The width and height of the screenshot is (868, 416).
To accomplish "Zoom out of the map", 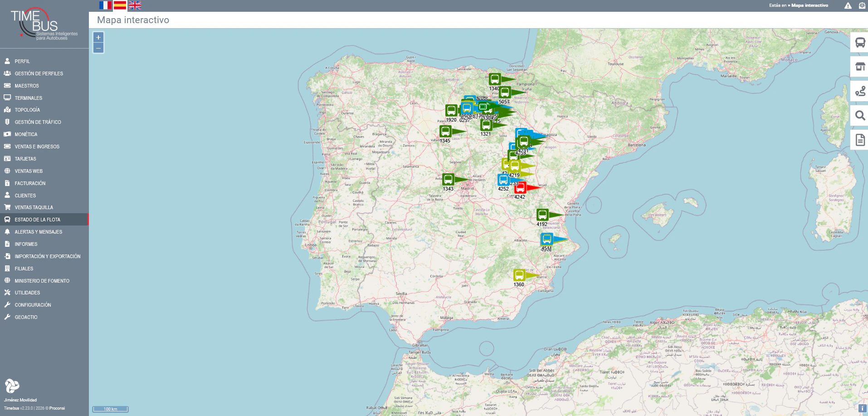I will click(x=98, y=48).
